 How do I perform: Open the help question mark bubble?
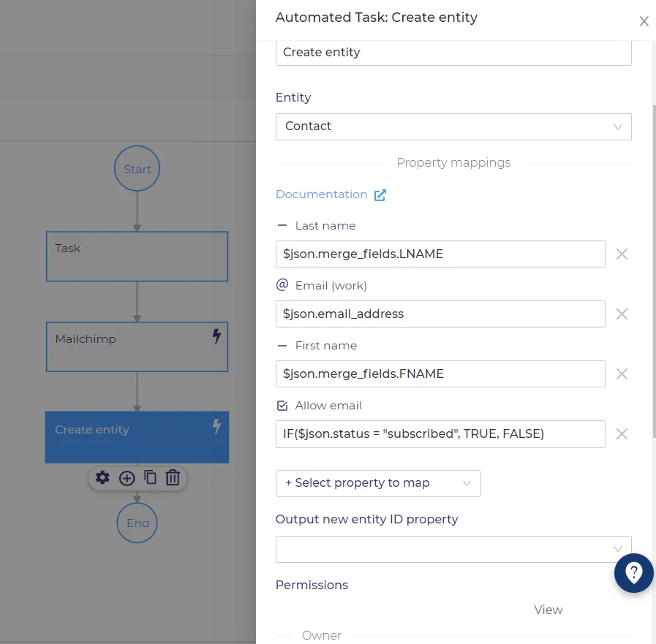[x=633, y=573]
